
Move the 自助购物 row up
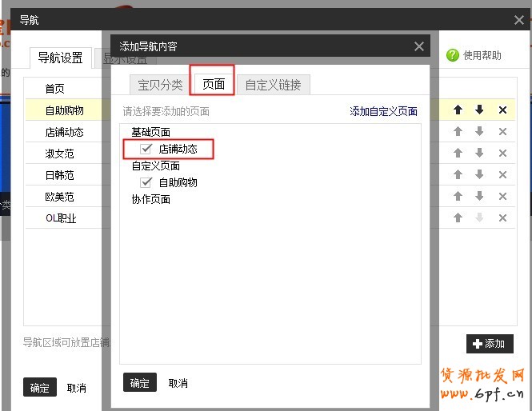click(x=458, y=110)
